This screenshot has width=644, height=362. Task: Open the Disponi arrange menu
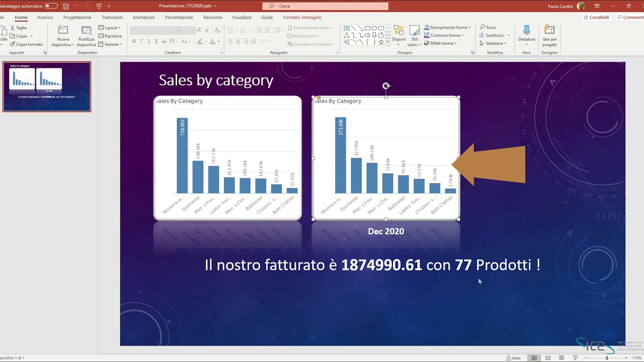[x=398, y=35]
